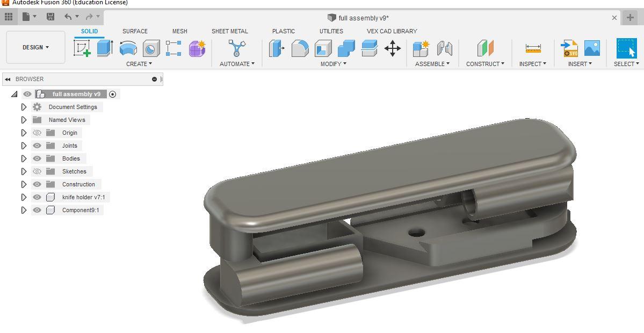This screenshot has height=333, width=644.
Task: Select the Offset Plane construct tool
Action: pyautogui.click(x=485, y=48)
